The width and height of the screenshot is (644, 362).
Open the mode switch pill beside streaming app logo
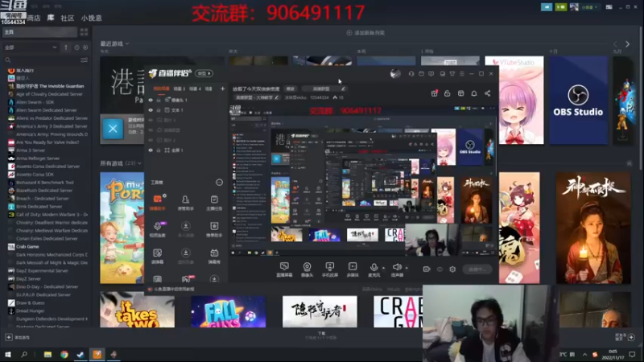204,73
